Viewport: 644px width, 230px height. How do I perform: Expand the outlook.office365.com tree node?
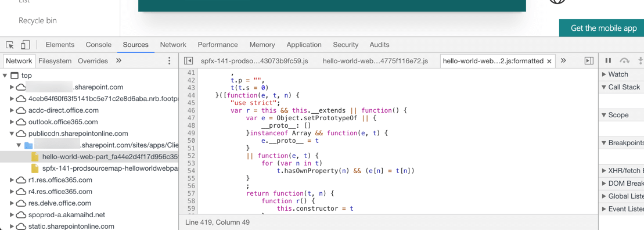(x=12, y=122)
